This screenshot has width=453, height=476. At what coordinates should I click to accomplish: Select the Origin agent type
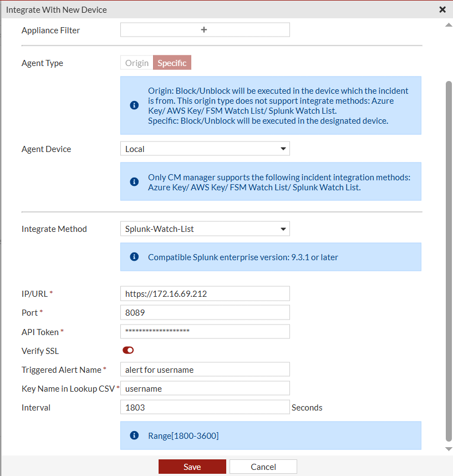(x=136, y=63)
